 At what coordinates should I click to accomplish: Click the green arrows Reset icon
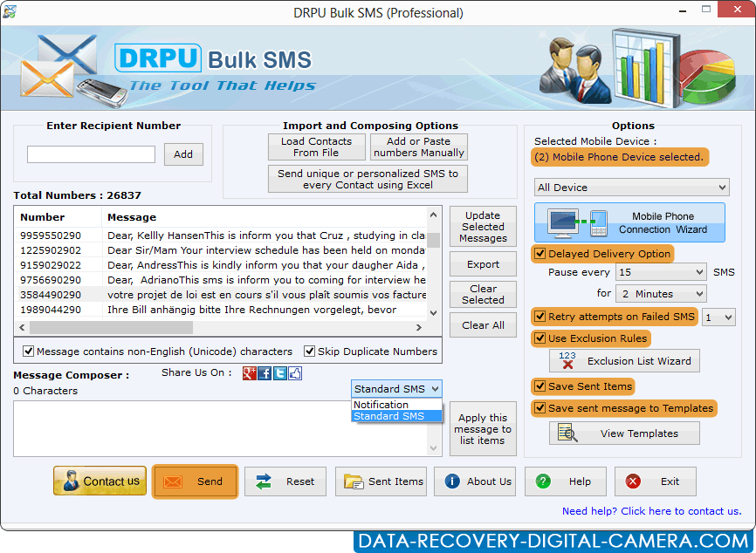click(x=264, y=481)
